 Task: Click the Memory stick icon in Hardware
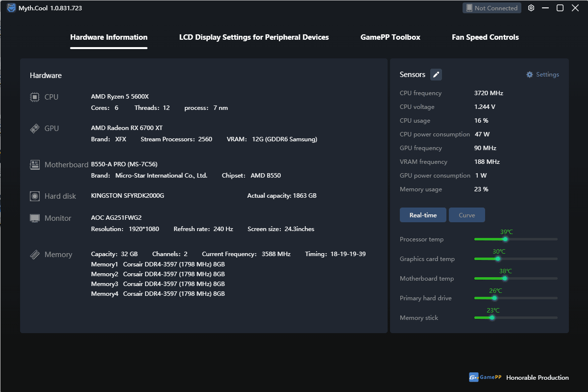(35, 255)
